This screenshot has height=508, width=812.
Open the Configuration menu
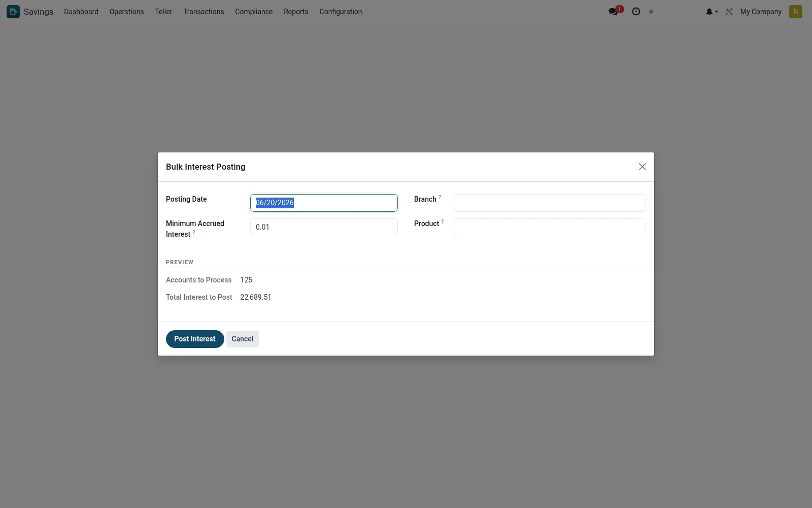[341, 12]
